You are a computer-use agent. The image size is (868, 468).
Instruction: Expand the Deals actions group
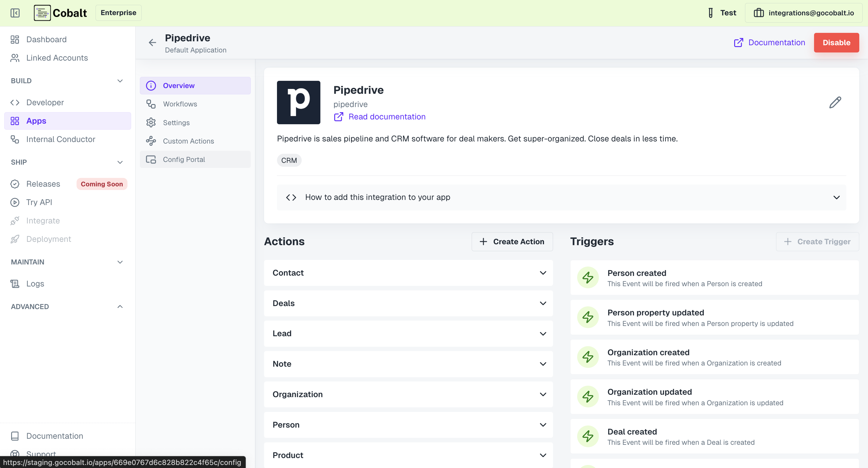tap(408, 303)
